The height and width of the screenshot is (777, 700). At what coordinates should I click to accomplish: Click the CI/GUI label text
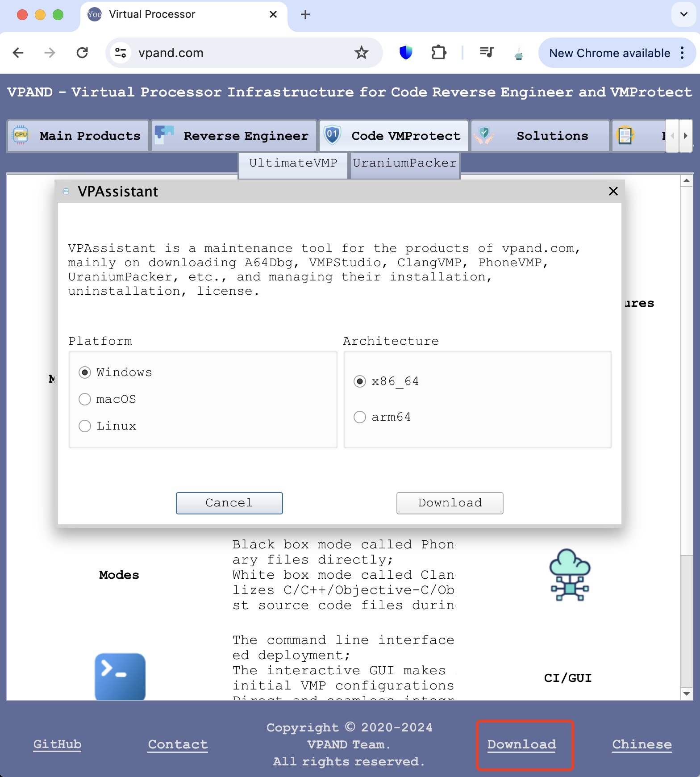coord(567,678)
